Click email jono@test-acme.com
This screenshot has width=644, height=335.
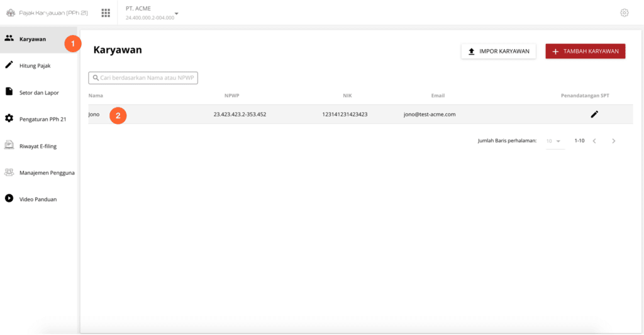(x=430, y=114)
